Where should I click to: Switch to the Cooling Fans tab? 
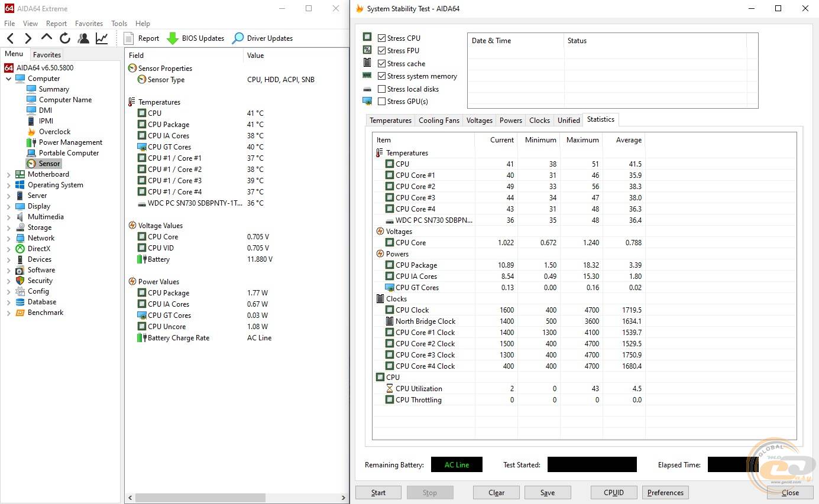pos(439,121)
